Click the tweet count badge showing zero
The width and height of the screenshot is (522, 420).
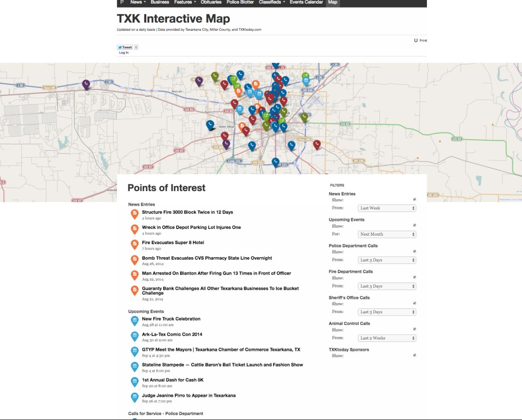pos(136,47)
